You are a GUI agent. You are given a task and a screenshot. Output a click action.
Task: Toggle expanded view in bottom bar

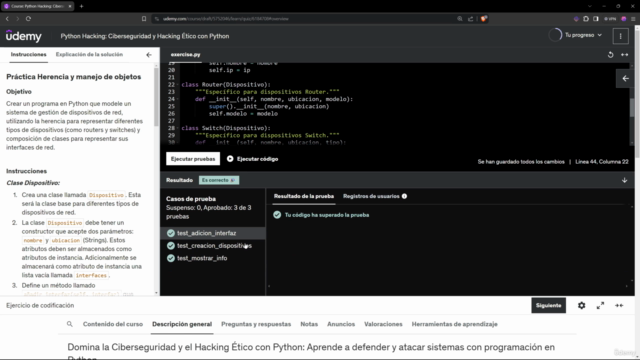point(619,305)
